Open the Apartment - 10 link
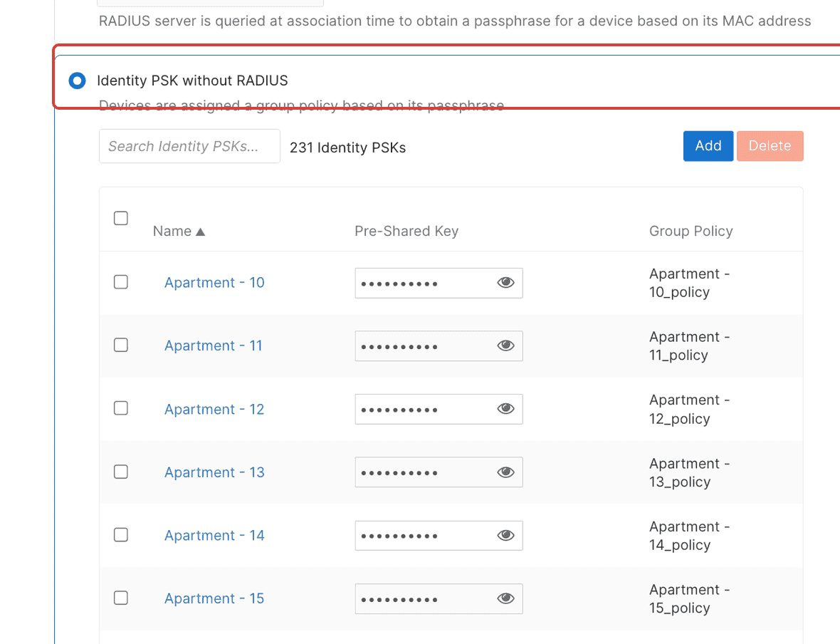The height and width of the screenshot is (644, 840). [214, 283]
